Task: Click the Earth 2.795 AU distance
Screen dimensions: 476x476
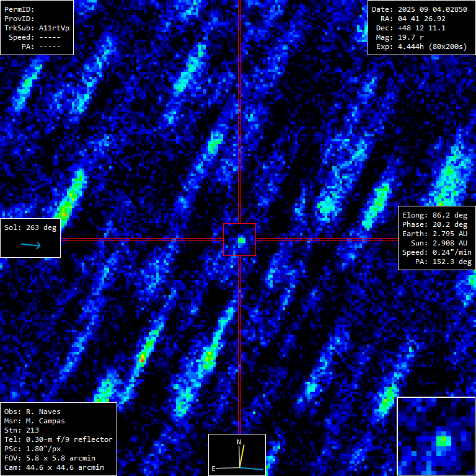Action: 436,234
